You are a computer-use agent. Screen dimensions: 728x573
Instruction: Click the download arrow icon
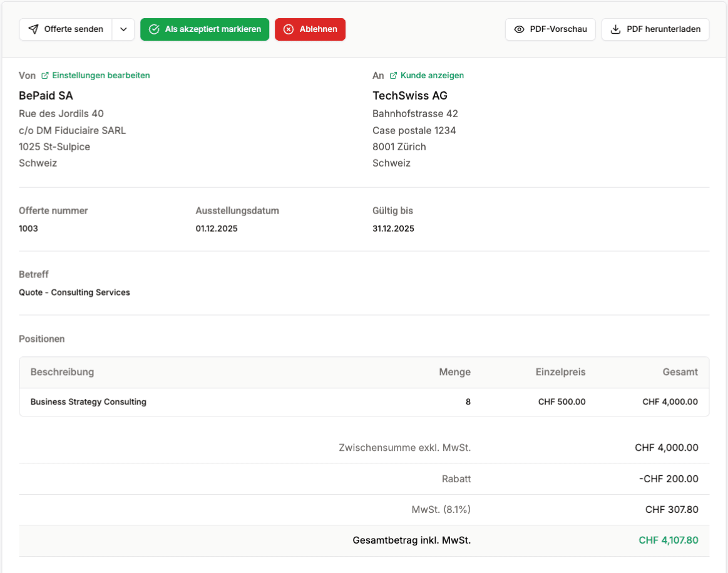tap(615, 29)
